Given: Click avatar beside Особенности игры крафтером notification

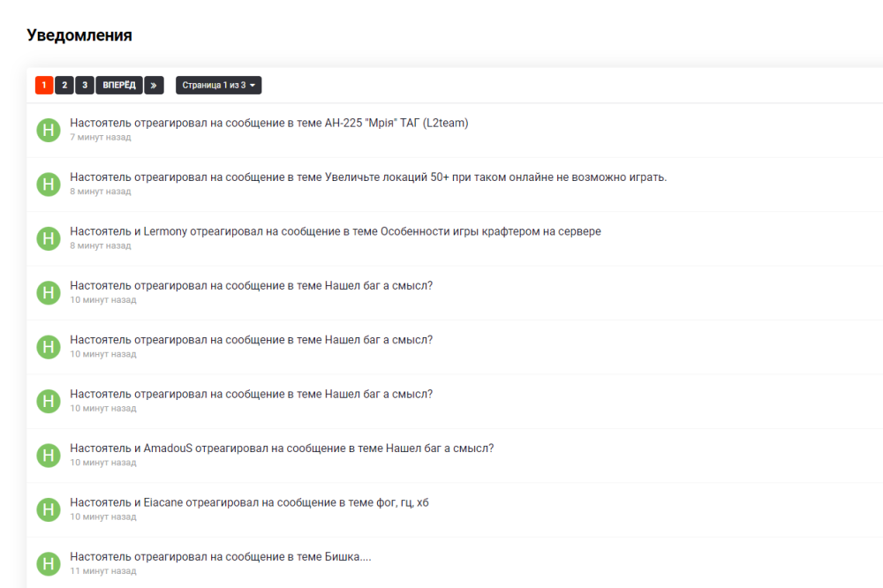Looking at the screenshot, I should click(x=49, y=238).
